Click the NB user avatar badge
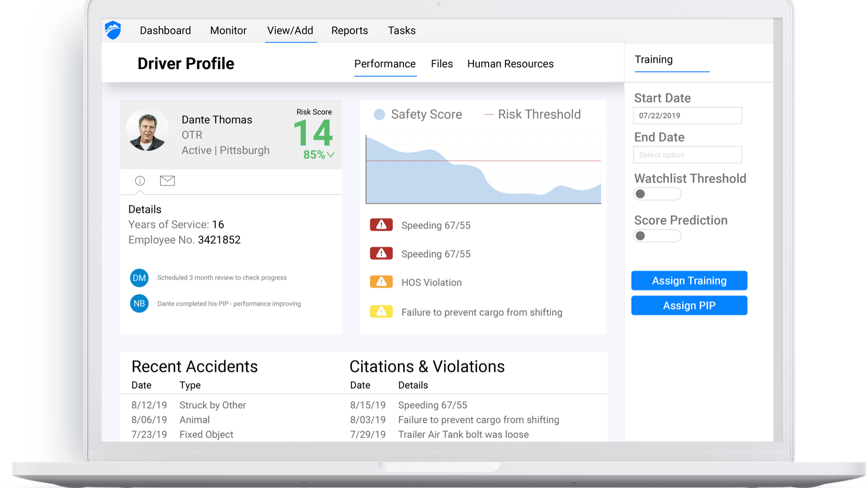Screen dimensions: 868x488 pos(139,304)
